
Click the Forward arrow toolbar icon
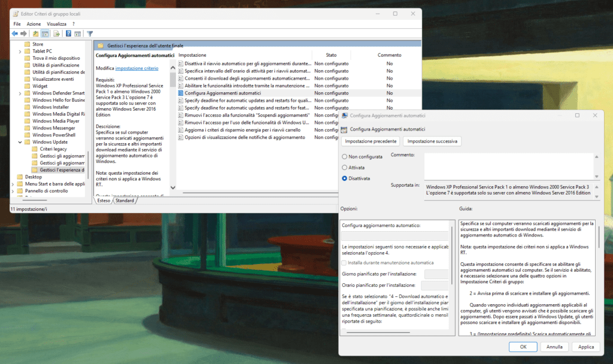pos(24,34)
